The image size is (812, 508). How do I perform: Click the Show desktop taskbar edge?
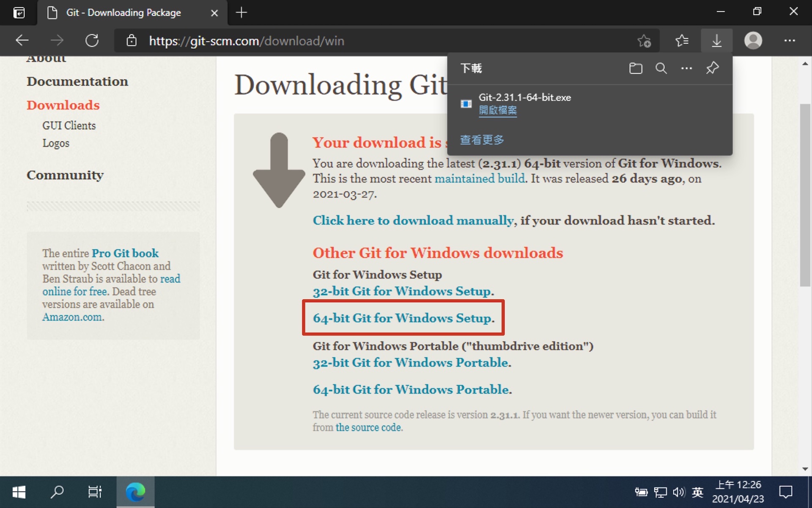click(810, 492)
